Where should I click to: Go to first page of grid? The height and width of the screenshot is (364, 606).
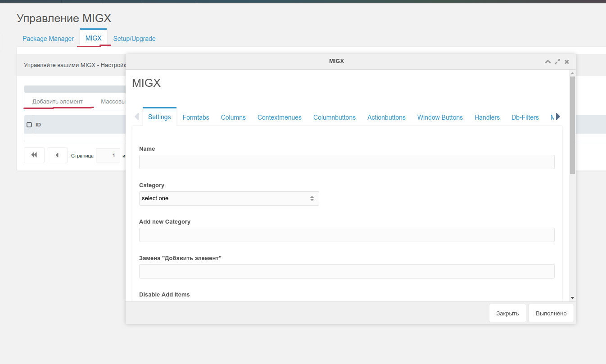click(x=34, y=155)
